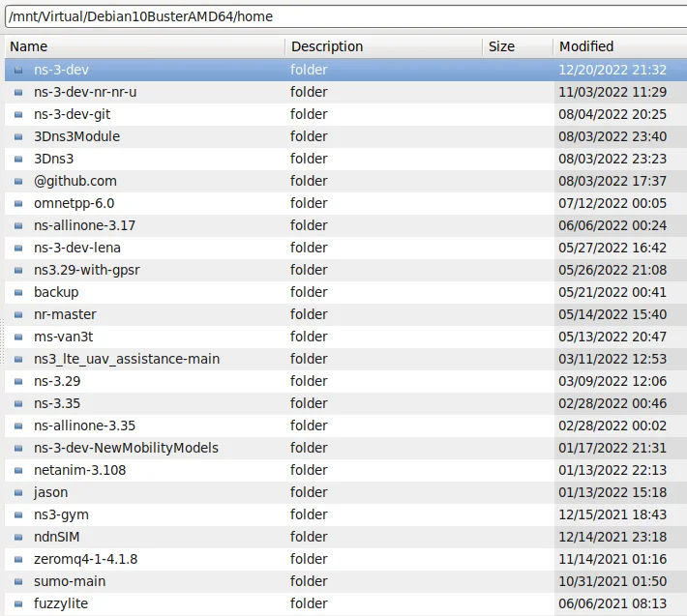Select the ns-3-dev-git folder name
This screenshot has width=687, height=616.
click(73, 114)
